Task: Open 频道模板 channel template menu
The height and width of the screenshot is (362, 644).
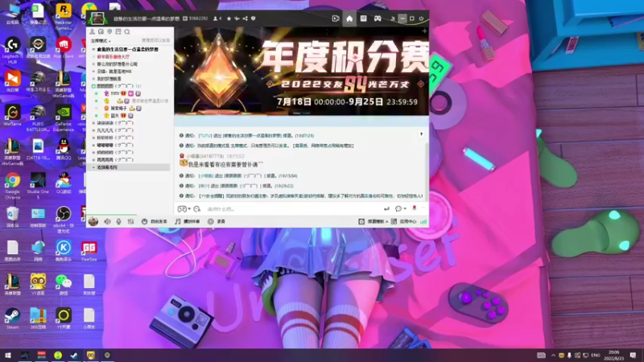Action: click(373, 222)
